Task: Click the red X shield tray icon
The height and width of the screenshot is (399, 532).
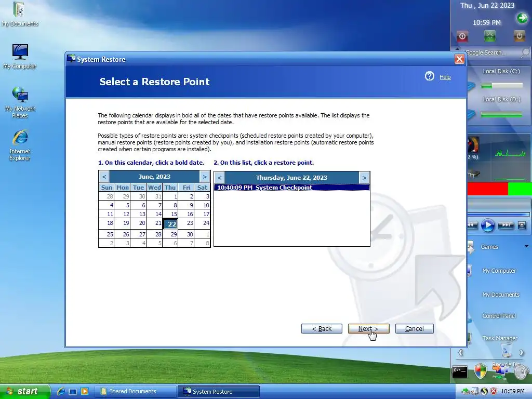Action: tap(494, 392)
